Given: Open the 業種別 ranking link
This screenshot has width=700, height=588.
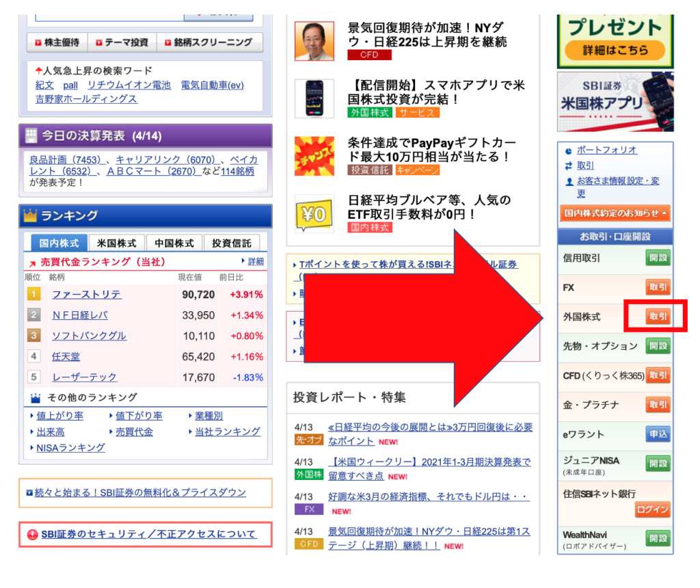Looking at the screenshot, I should pyautogui.click(x=209, y=416).
